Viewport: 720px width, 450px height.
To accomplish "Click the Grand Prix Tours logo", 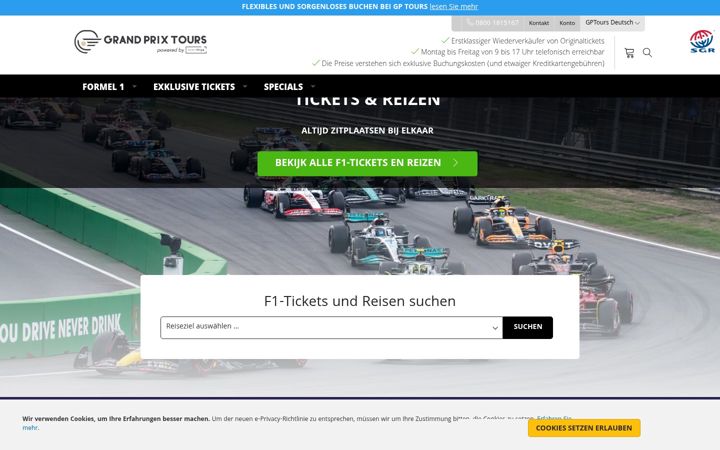I will tap(141, 42).
